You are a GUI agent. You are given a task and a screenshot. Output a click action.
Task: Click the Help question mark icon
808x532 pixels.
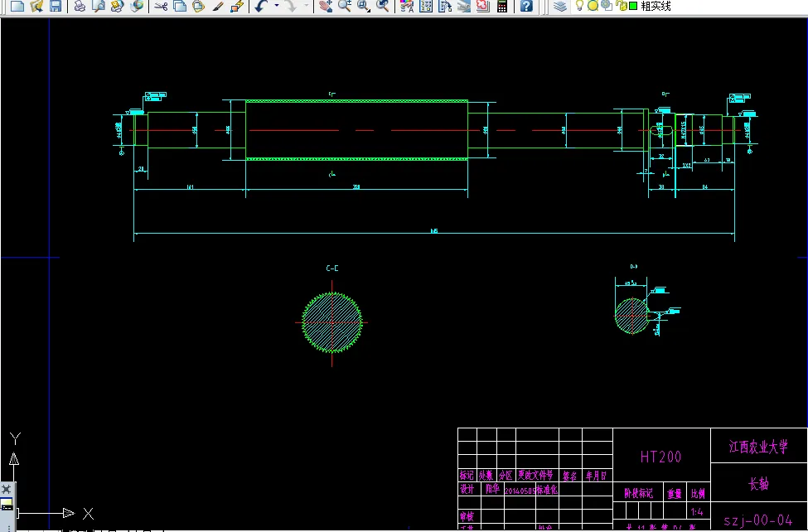[x=525, y=6]
